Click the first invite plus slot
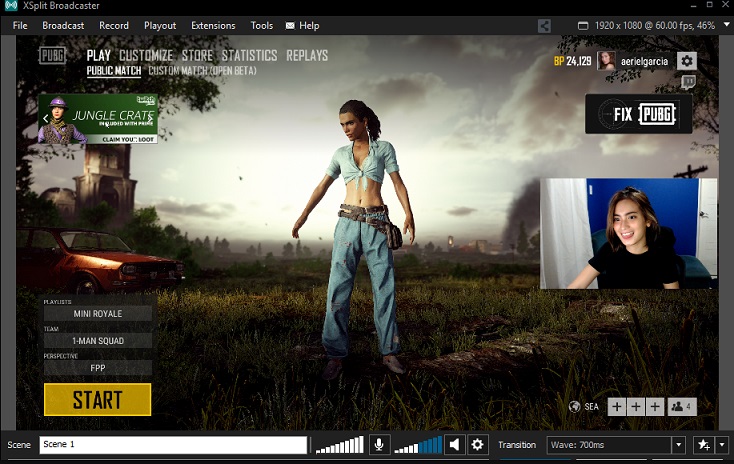Image resolution: width=734 pixels, height=464 pixels. pos(617,406)
